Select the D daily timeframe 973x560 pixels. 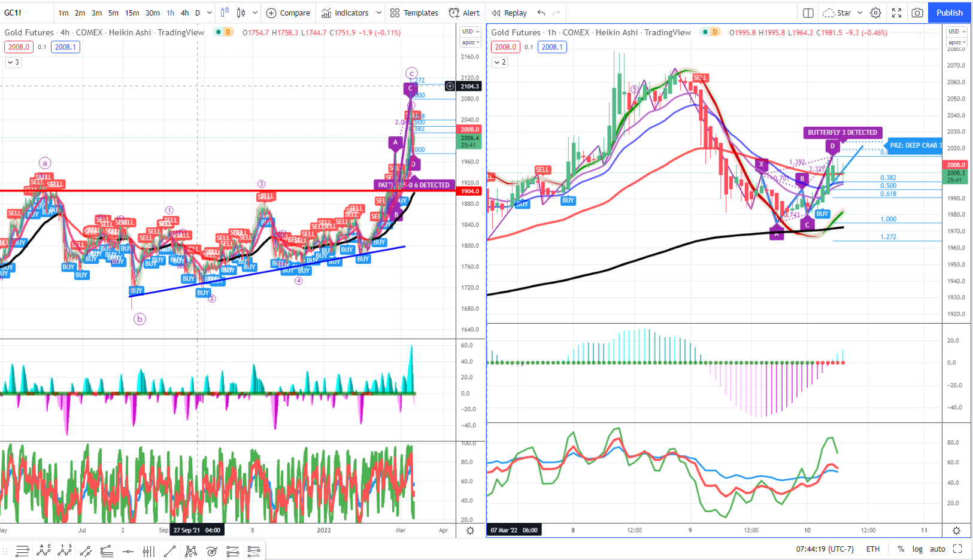[198, 13]
